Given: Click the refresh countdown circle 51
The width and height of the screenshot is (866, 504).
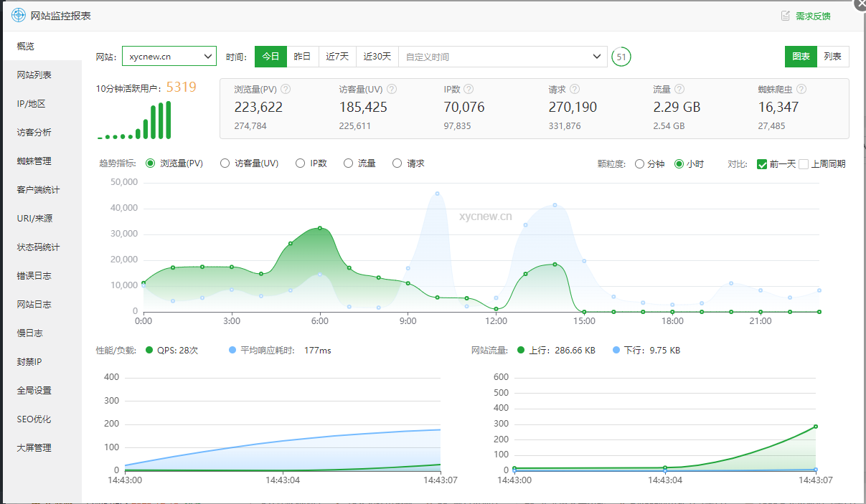Looking at the screenshot, I should click(x=621, y=57).
